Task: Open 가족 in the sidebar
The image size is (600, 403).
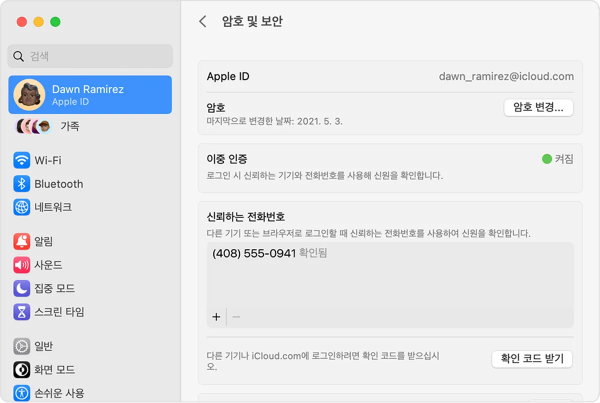Action: pyautogui.click(x=70, y=126)
